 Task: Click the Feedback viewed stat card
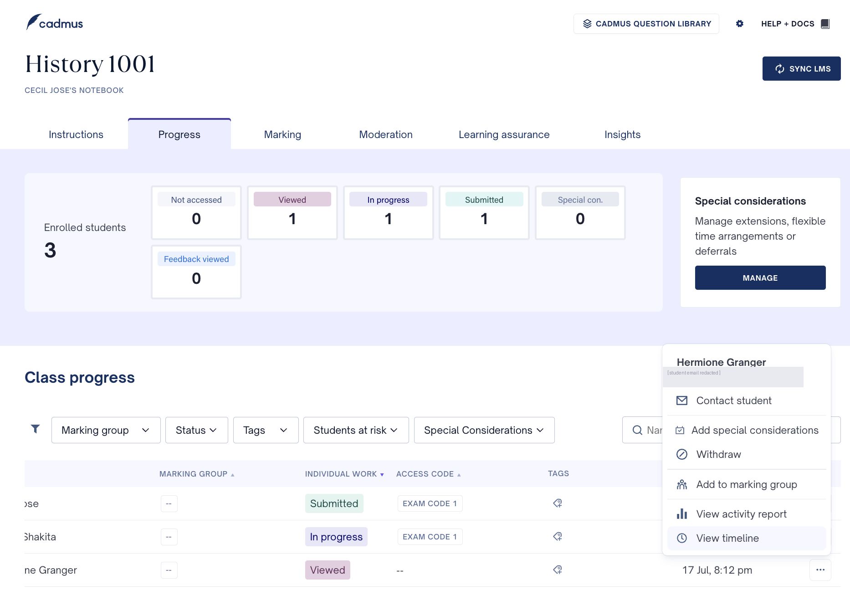pyautogui.click(x=196, y=272)
